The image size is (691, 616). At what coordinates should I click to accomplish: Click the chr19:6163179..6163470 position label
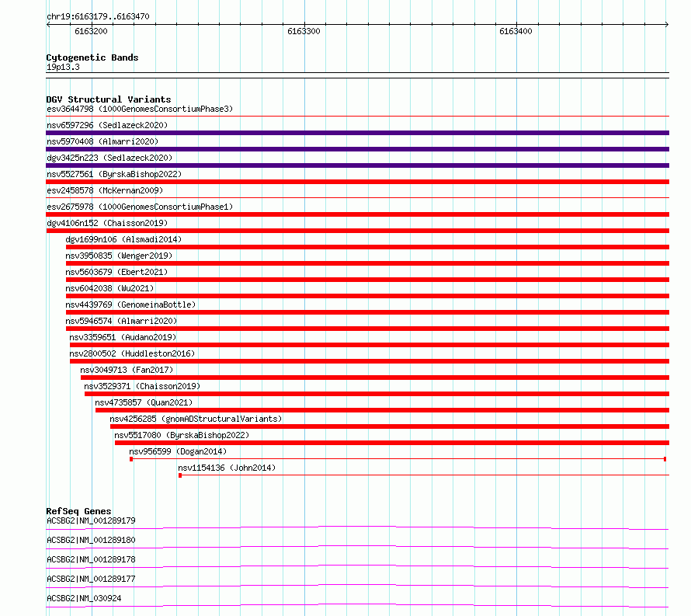98,17
